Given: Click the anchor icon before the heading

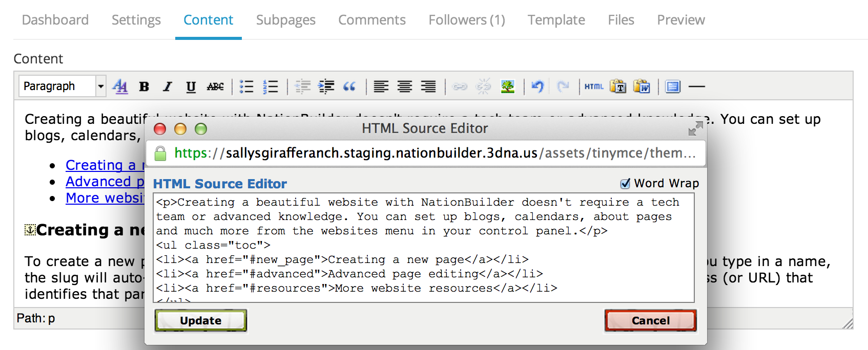Looking at the screenshot, I should pyautogui.click(x=30, y=230).
